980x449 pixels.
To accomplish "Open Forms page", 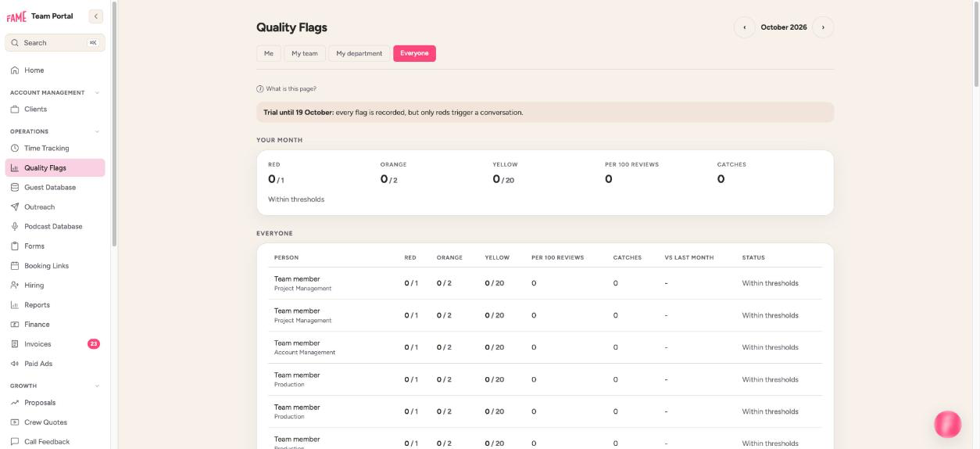I will [x=55, y=246].
